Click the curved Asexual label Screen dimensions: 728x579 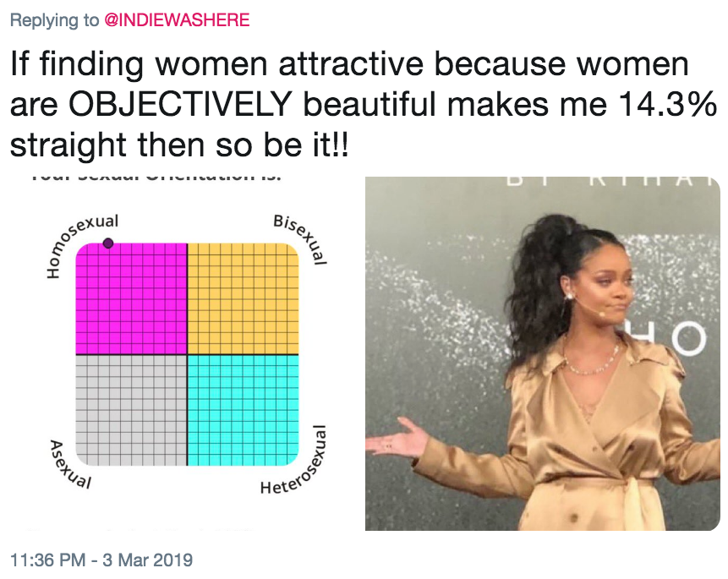pos(68,465)
